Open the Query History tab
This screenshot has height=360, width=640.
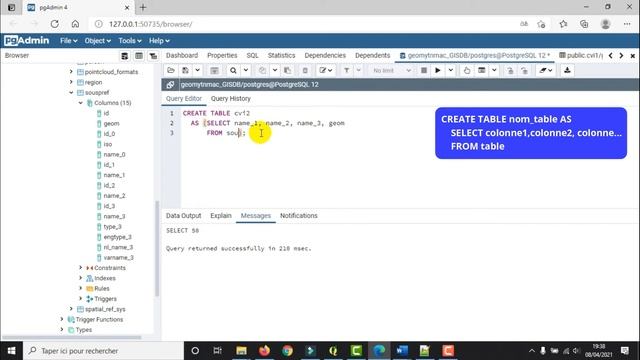pyautogui.click(x=231, y=99)
